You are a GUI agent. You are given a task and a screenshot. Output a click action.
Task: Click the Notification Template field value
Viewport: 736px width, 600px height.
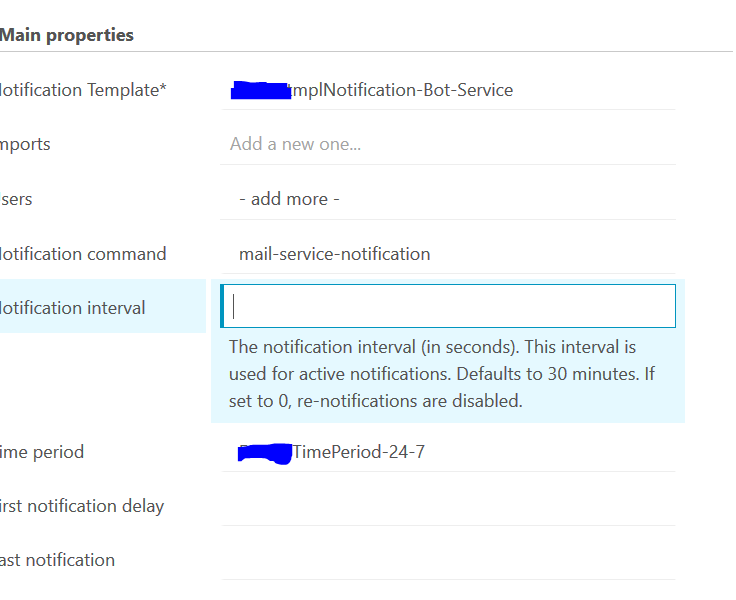(448, 90)
